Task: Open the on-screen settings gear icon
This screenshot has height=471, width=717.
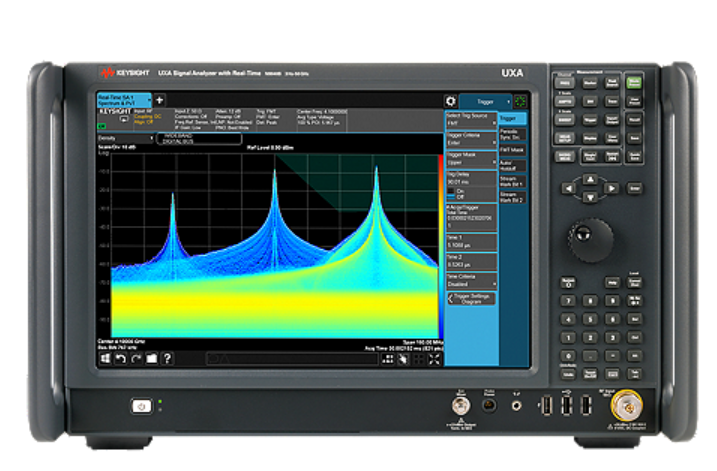Action: 450,101
